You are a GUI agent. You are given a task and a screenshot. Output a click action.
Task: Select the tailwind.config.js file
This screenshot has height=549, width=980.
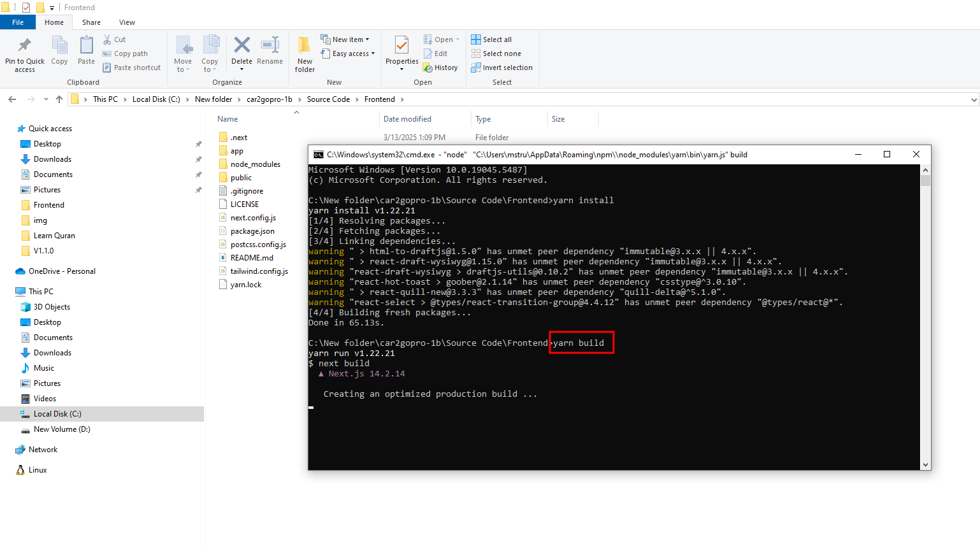[x=259, y=271]
